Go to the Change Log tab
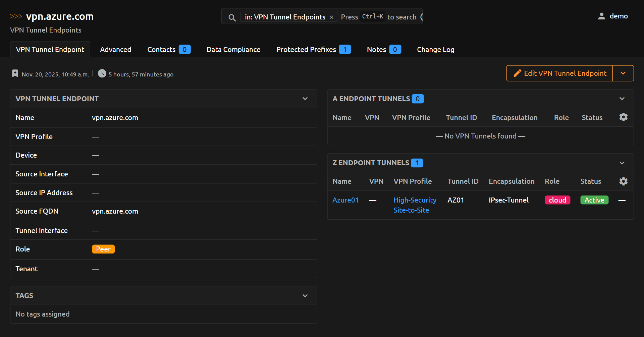This screenshot has width=644, height=337. coord(435,50)
